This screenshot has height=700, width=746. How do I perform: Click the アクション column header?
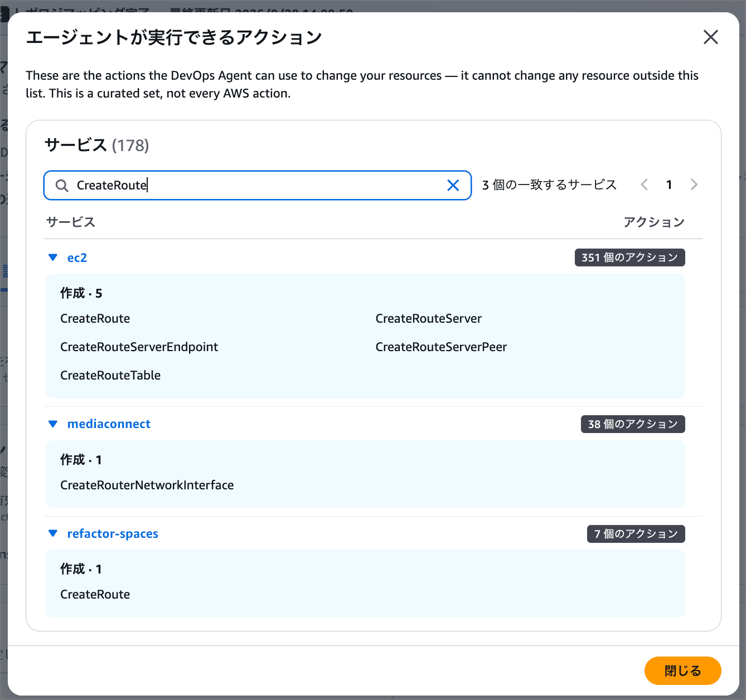click(x=653, y=222)
